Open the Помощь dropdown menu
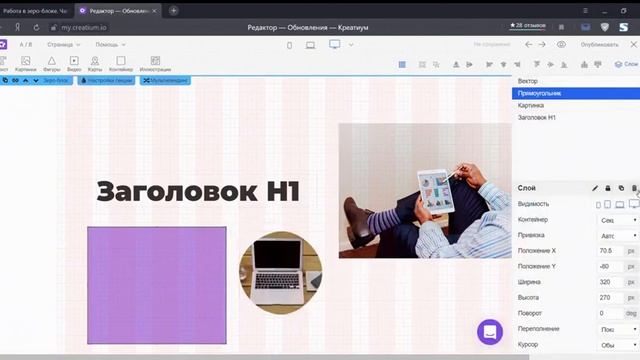 (x=110, y=44)
